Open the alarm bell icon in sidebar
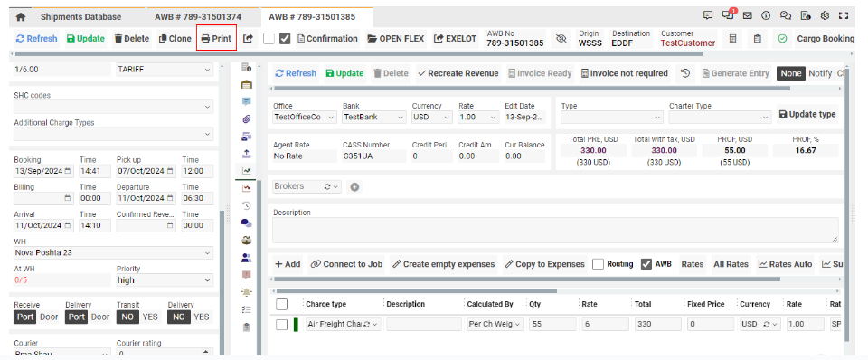868x360 pixels. click(x=247, y=292)
